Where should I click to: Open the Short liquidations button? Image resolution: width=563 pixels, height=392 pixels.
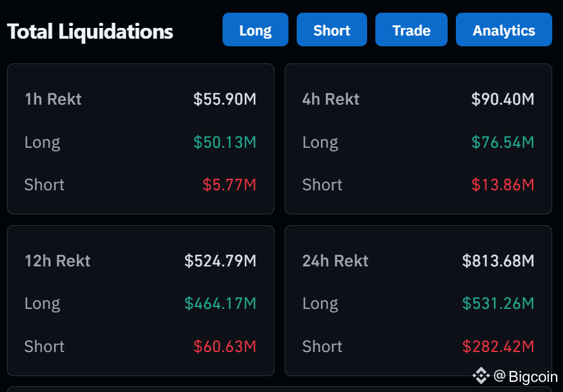tap(332, 30)
